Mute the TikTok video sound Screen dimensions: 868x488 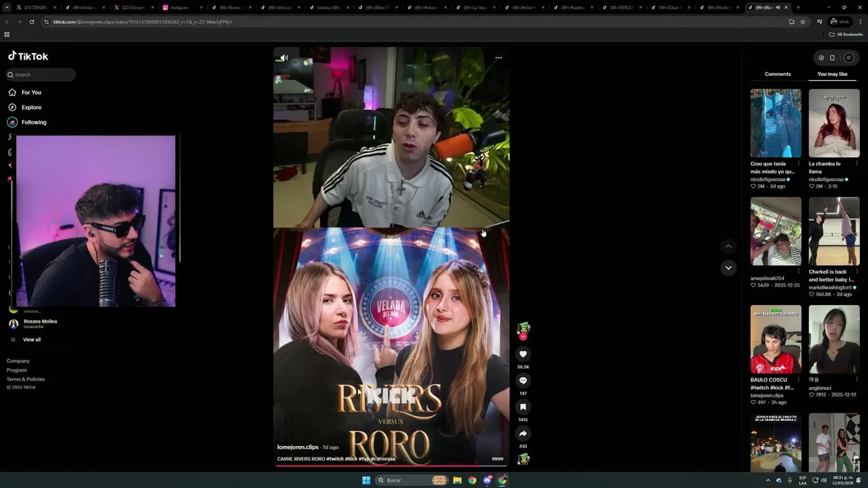coord(284,58)
